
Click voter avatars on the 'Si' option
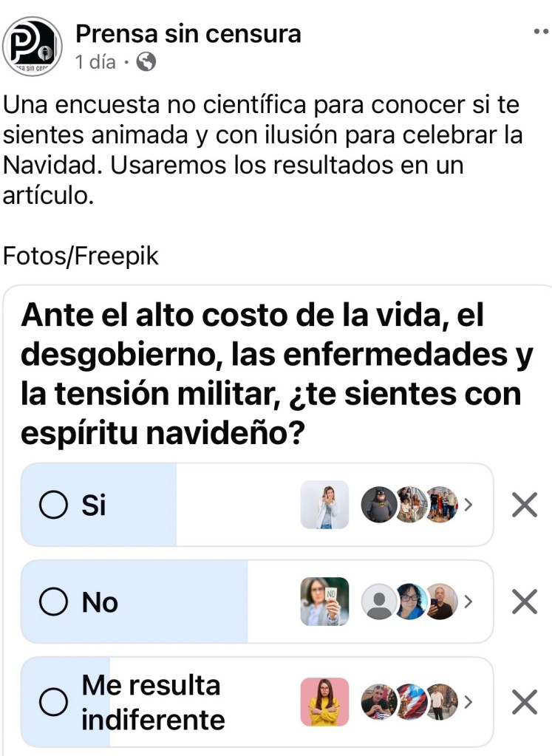click(409, 505)
